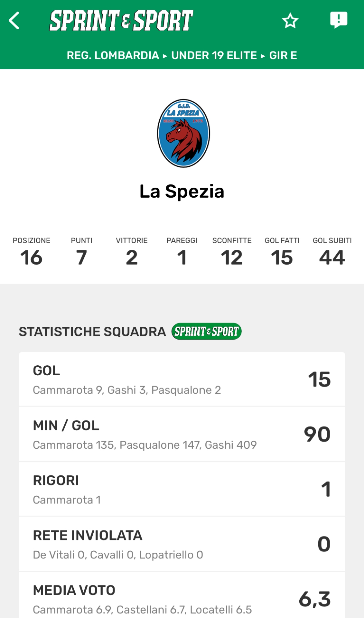
Task: Toggle the favorite star icon
Action: coord(290,21)
